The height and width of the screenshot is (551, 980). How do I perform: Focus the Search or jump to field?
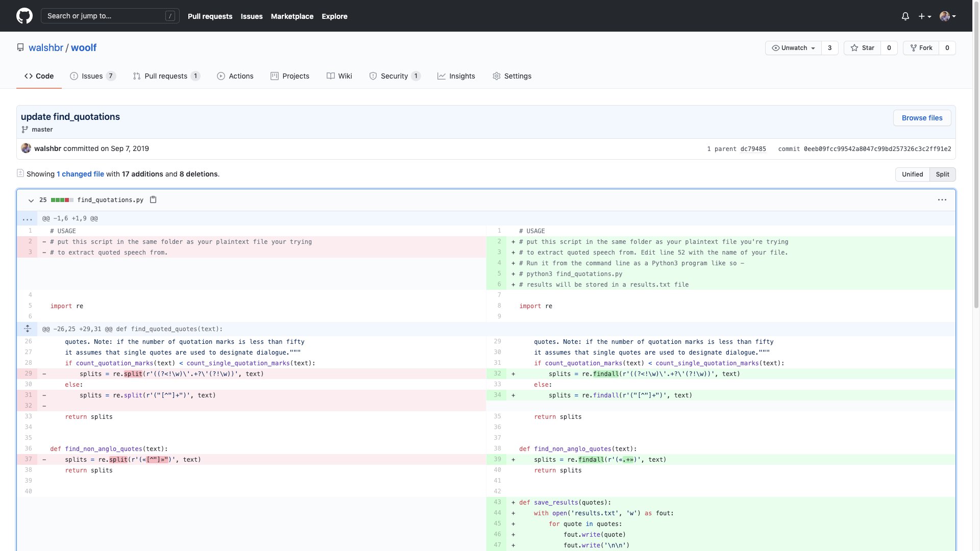110,16
